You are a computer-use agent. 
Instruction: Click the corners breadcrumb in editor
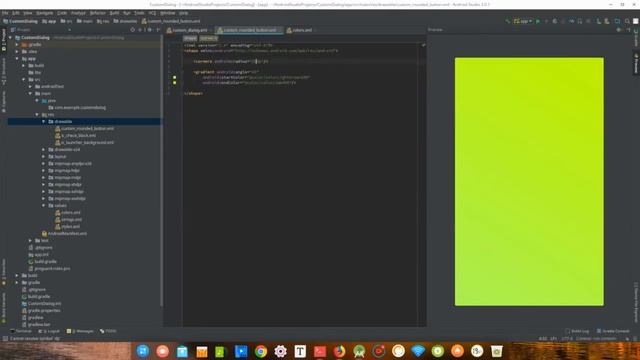(x=208, y=38)
